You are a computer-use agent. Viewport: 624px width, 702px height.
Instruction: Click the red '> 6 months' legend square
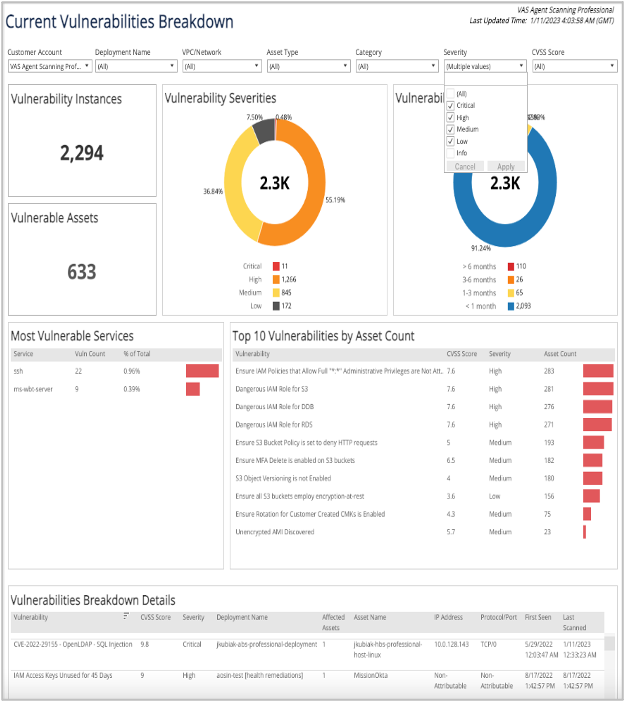[x=511, y=267]
